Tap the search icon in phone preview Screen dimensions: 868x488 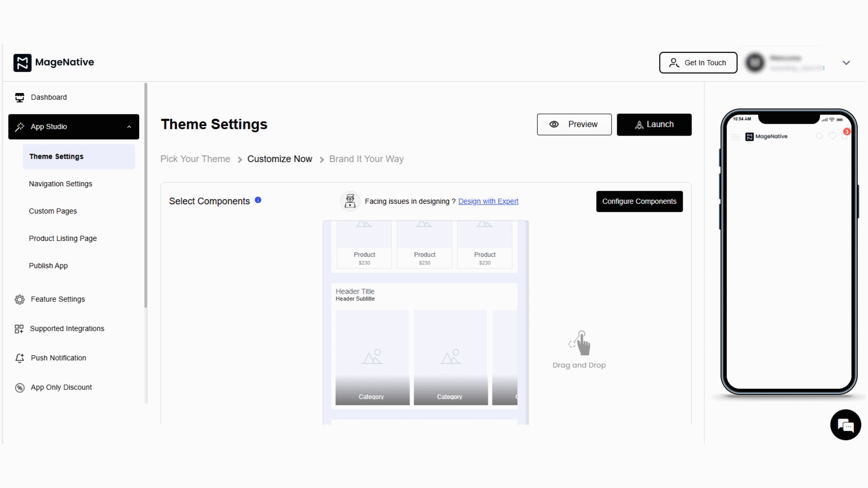[x=820, y=136]
